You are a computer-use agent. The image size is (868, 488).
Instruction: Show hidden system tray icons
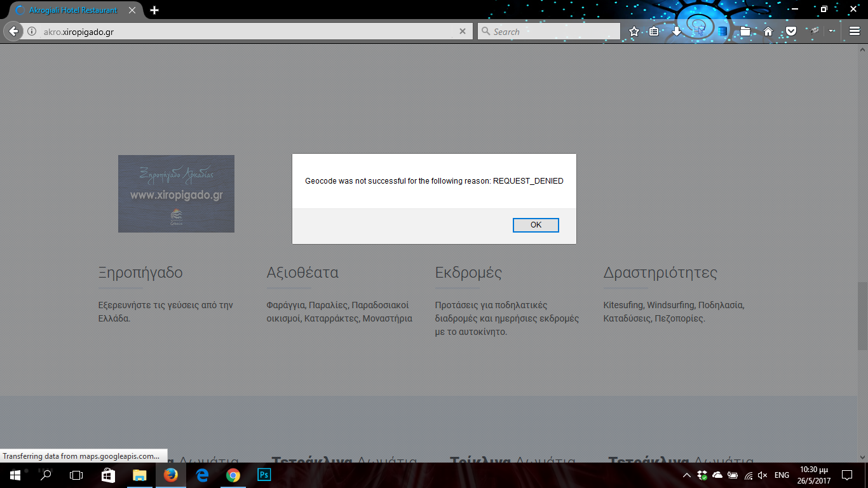(x=686, y=475)
